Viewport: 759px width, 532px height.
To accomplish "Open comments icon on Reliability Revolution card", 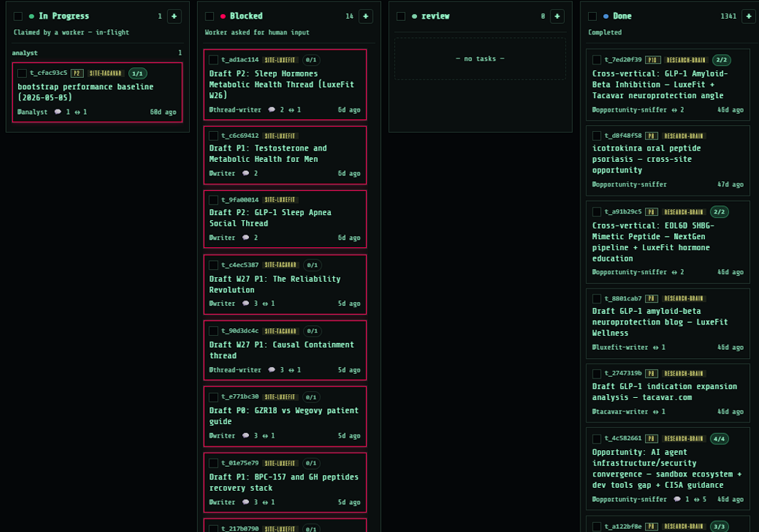I will pyautogui.click(x=245, y=303).
